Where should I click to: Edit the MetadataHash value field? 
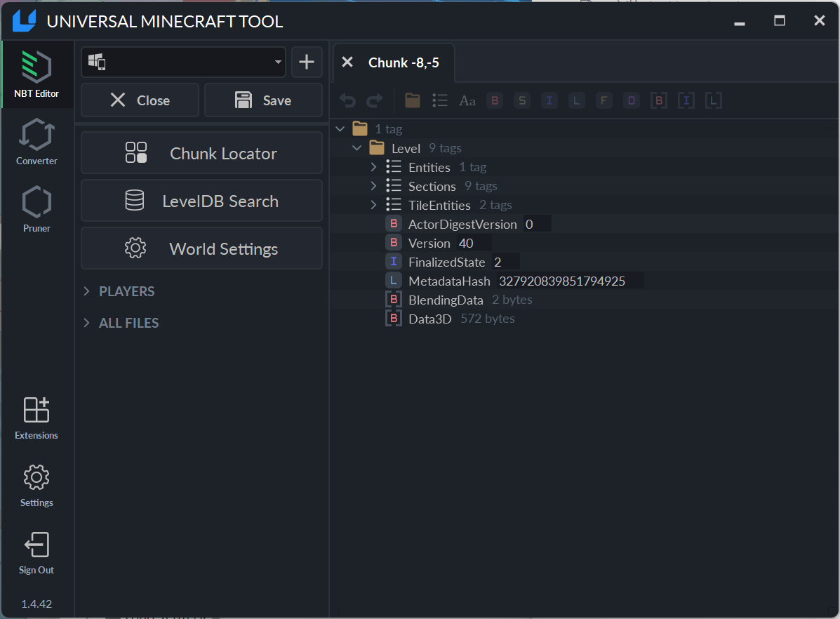[569, 281]
